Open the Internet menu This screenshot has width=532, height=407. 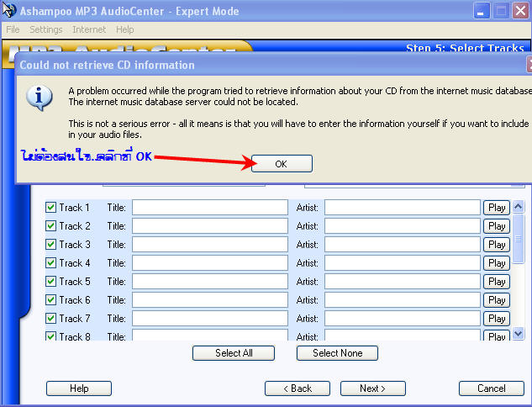pyautogui.click(x=89, y=29)
